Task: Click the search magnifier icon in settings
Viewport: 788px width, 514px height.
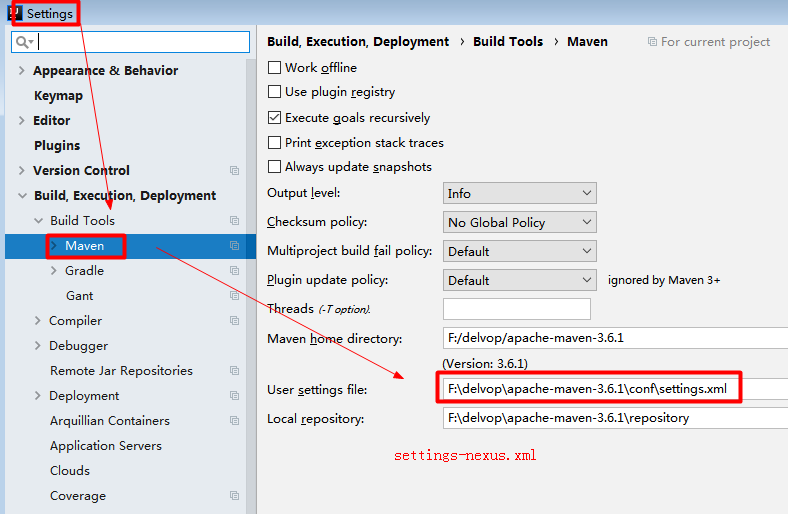Action: point(23,42)
